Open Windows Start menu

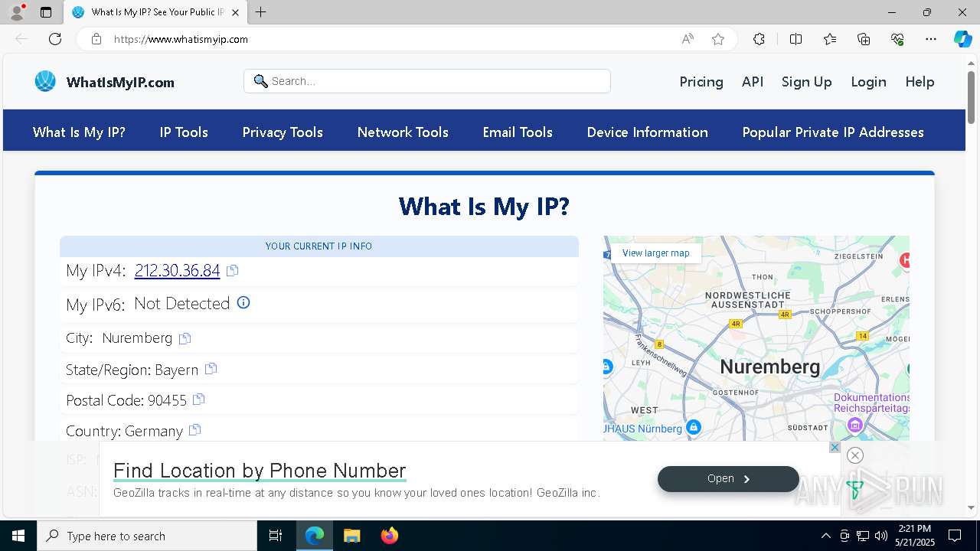point(18,536)
